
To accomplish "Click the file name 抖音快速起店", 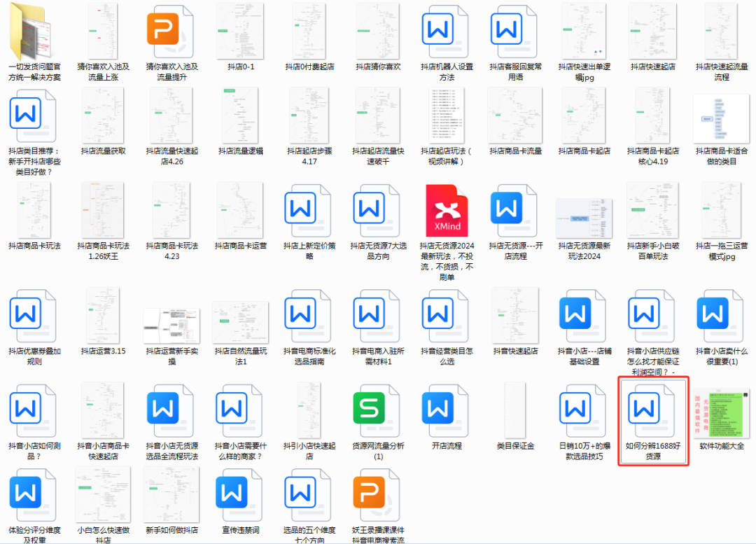I will pos(515,351).
